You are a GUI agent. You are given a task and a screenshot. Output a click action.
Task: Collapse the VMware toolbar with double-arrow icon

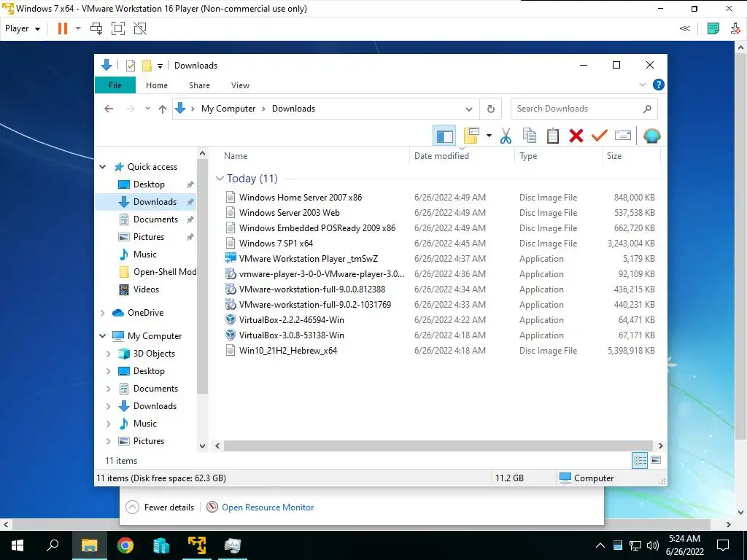coord(684,28)
